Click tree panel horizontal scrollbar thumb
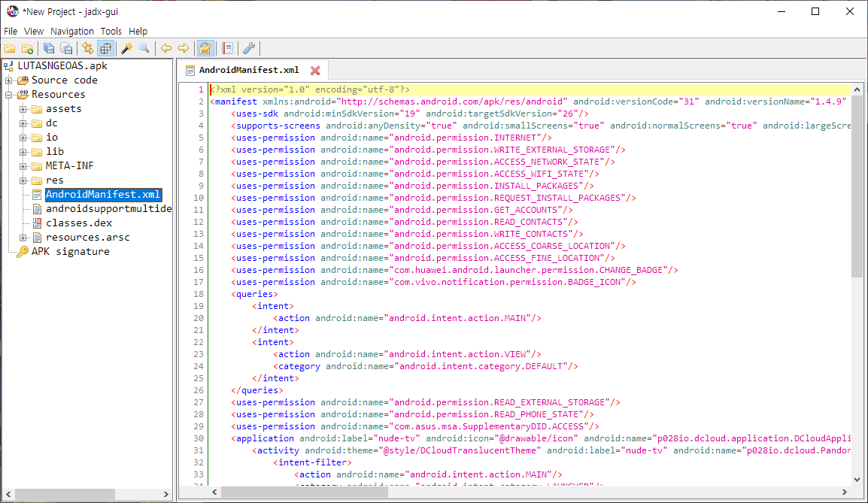 pos(64,494)
